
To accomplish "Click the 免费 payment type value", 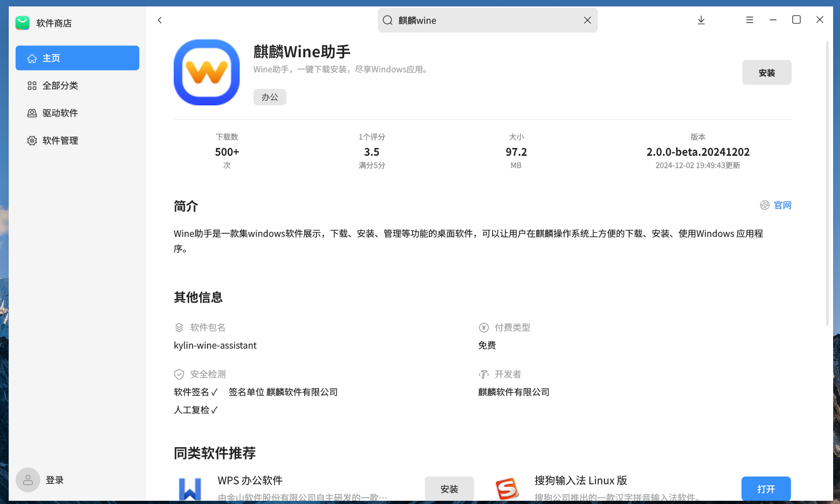I will [487, 345].
